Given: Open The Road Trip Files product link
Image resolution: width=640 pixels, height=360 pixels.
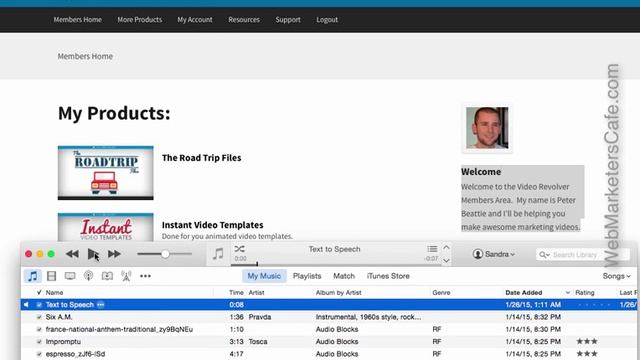Looking at the screenshot, I should [x=201, y=158].
